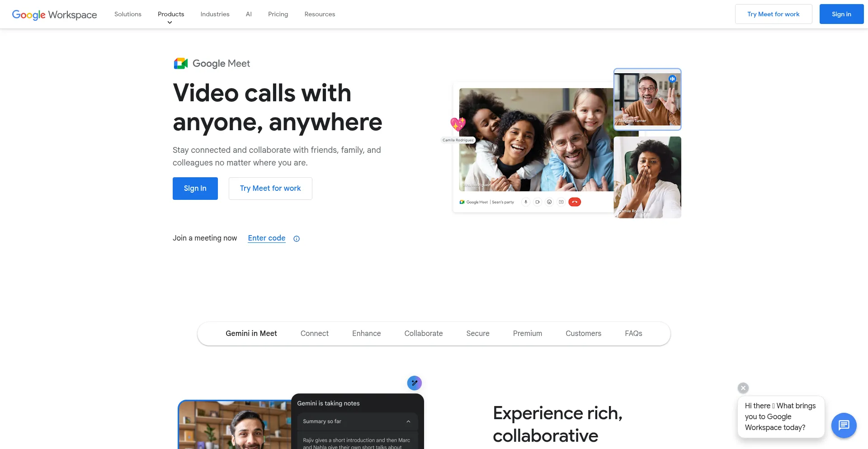This screenshot has width=868, height=449.
Task: Click the Gemini pen sparkle icon
Action: 414,383
